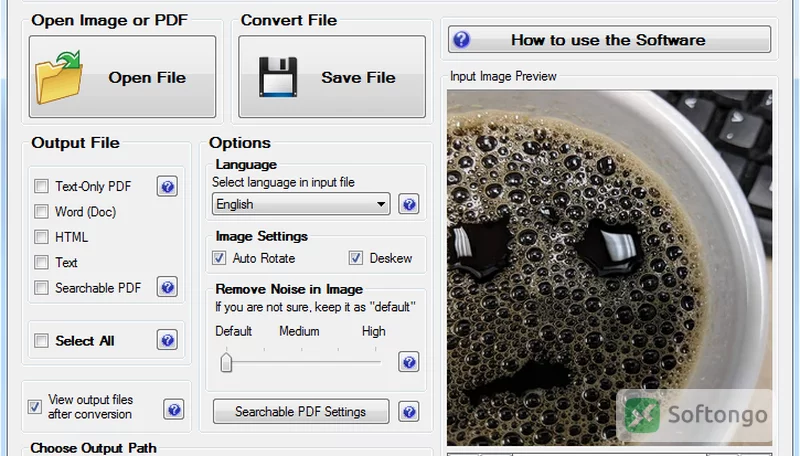This screenshot has height=456, width=800.
Task: Click help icon beside Select All
Action: pyautogui.click(x=167, y=340)
